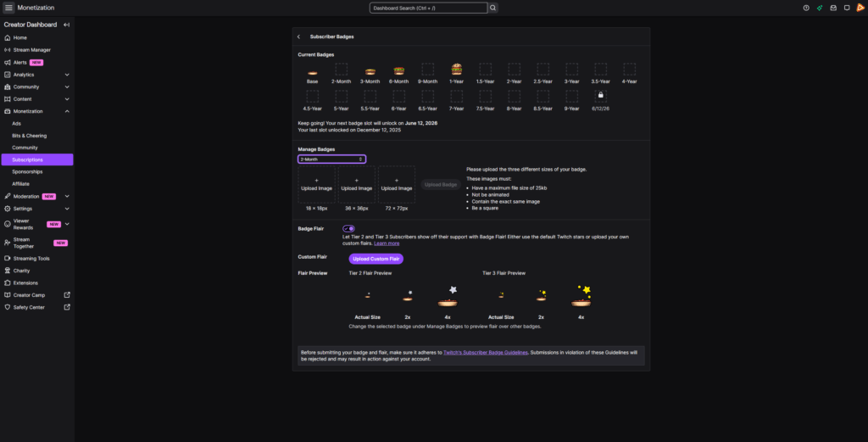
Task: Collapse the Monetization sidebar section
Action: click(67, 111)
